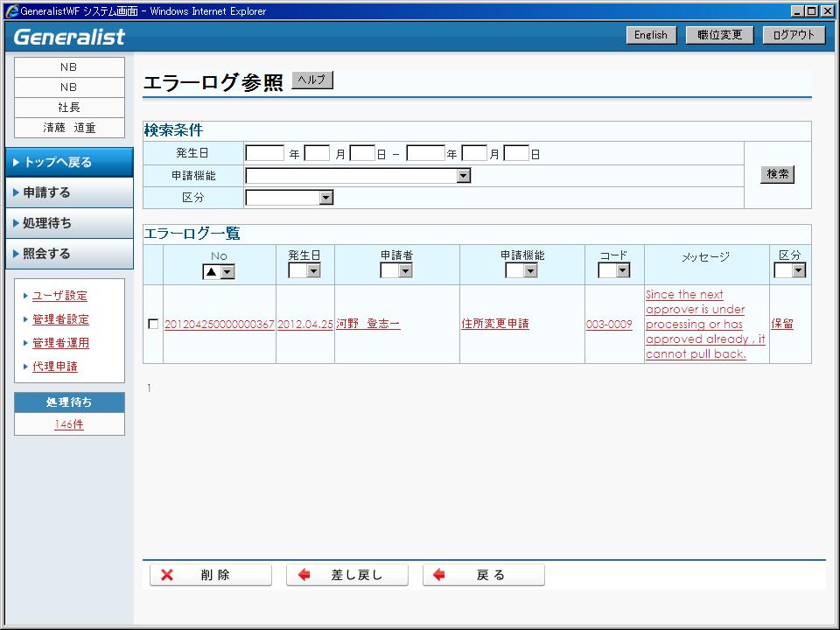This screenshot has width=840, height=630.
Task: Open the 区分 search condition dropdown
Action: click(x=325, y=198)
